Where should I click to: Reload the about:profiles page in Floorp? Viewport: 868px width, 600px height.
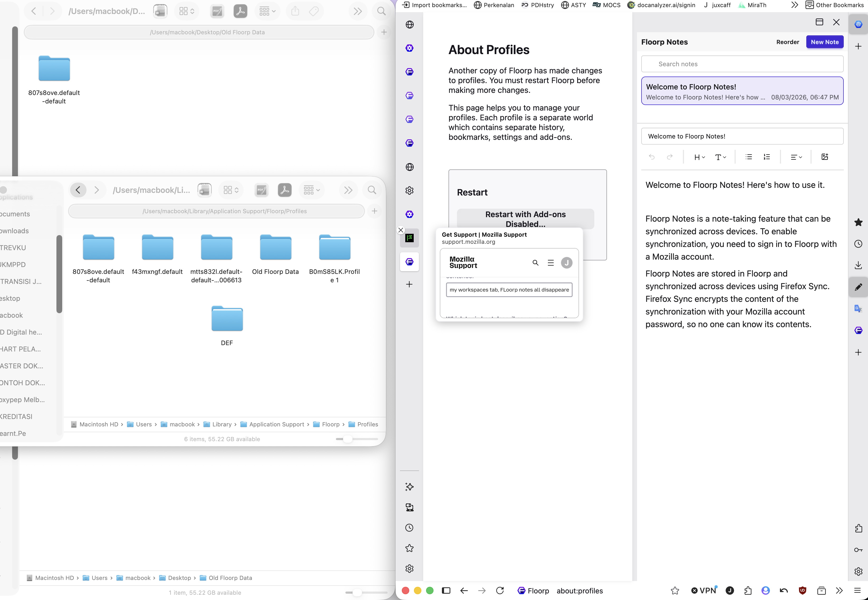[x=500, y=591]
